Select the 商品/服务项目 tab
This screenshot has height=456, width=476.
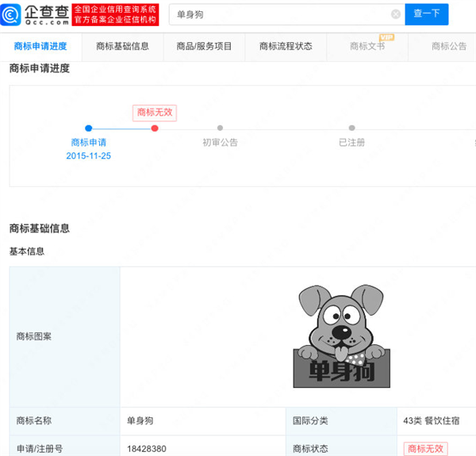click(204, 47)
